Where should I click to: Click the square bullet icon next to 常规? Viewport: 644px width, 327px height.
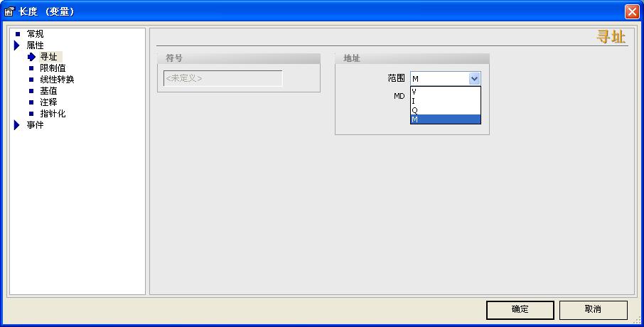[18, 34]
